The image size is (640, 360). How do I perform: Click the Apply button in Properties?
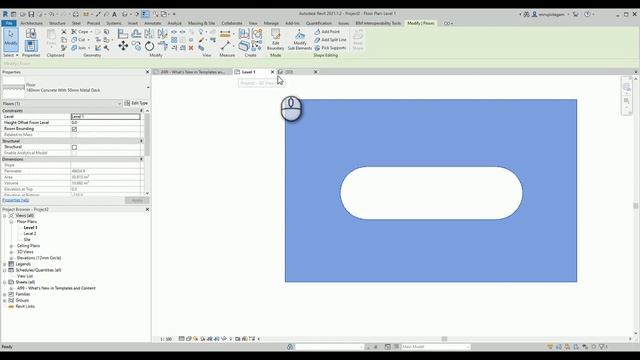pyautogui.click(x=137, y=200)
